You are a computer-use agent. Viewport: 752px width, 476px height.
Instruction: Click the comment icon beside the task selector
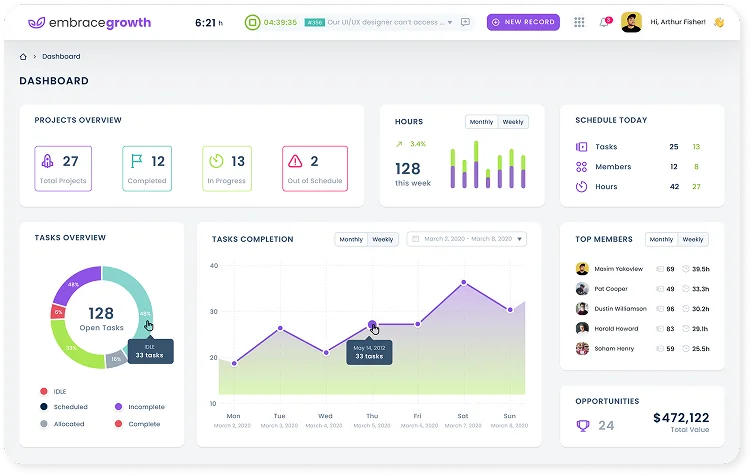(x=465, y=22)
